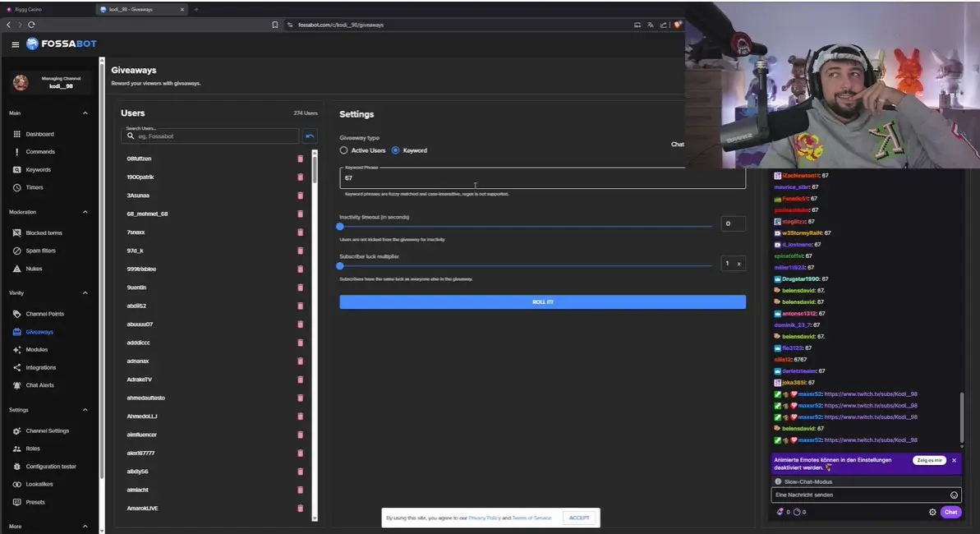
Task: Open chat settings gear icon
Action: tap(932, 512)
